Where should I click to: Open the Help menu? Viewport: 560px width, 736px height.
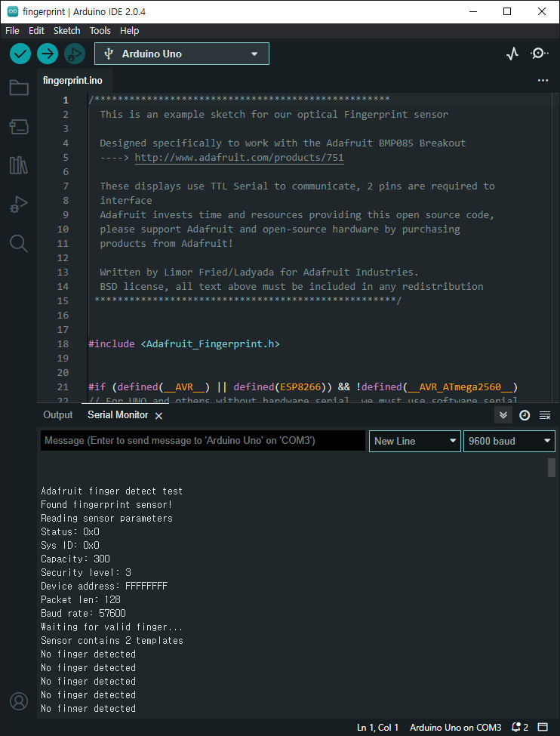point(129,30)
